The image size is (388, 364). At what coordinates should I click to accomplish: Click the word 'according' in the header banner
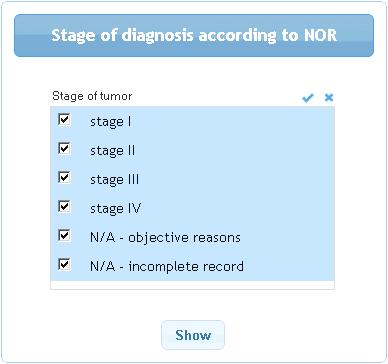pyautogui.click(x=238, y=36)
